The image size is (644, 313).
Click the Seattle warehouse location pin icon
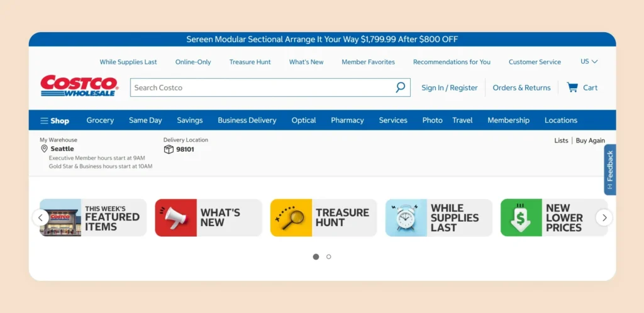point(45,149)
